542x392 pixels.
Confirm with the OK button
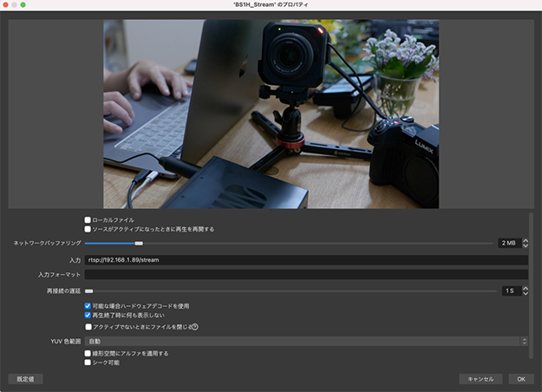click(x=521, y=379)
